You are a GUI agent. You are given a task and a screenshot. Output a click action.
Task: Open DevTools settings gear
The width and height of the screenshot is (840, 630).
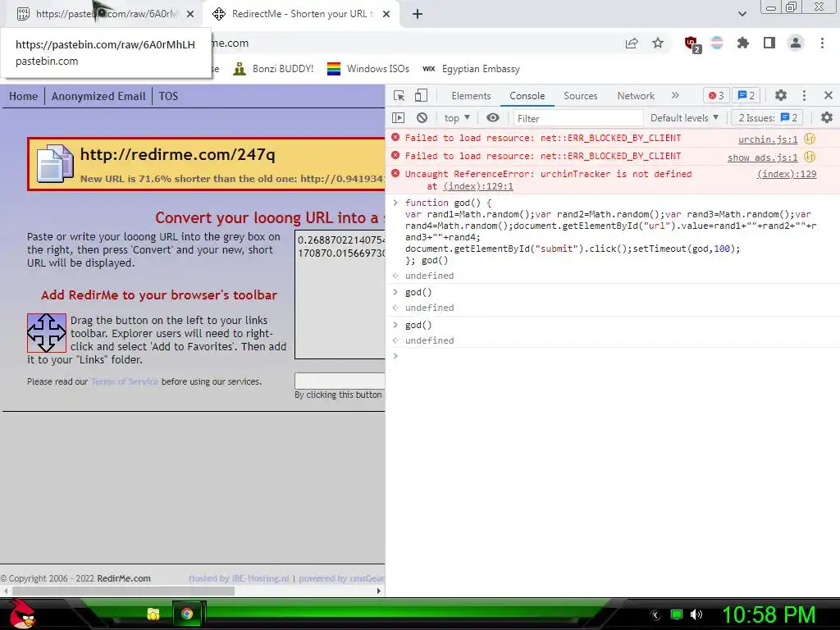781,95
